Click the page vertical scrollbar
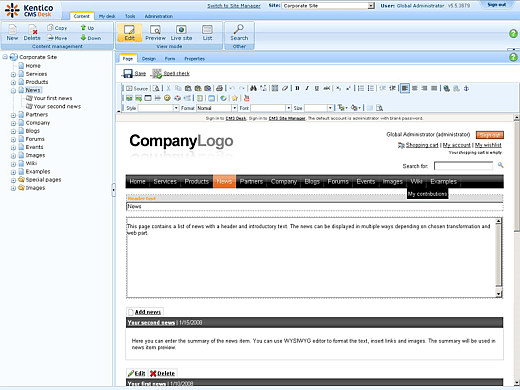The image size is (520, 390). point(516,249)
